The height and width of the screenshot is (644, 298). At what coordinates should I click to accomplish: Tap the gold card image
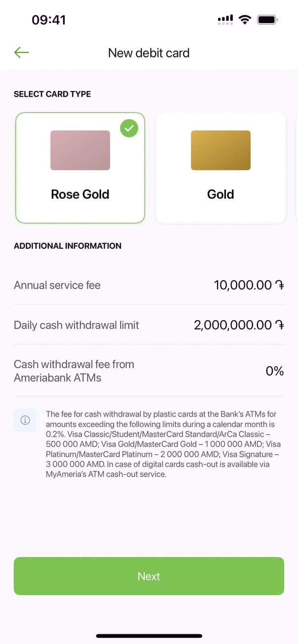point(220,150)
